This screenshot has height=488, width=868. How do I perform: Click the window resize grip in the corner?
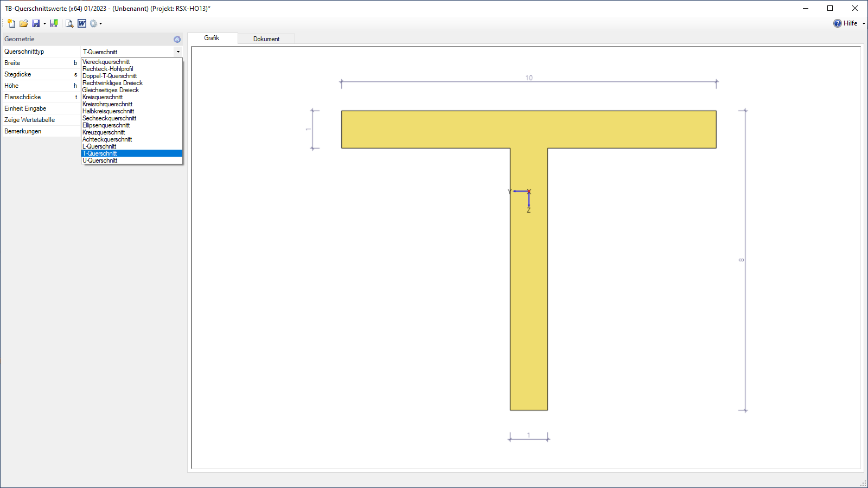pos(863,483)
